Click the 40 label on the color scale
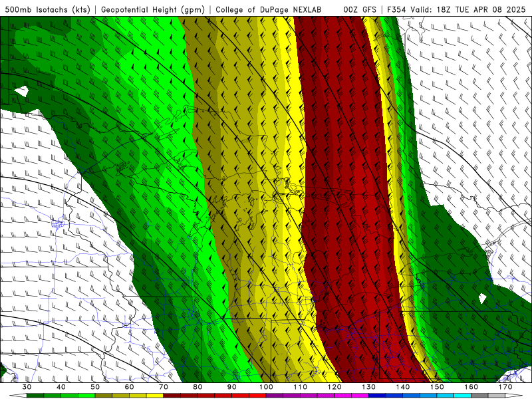 61,387
